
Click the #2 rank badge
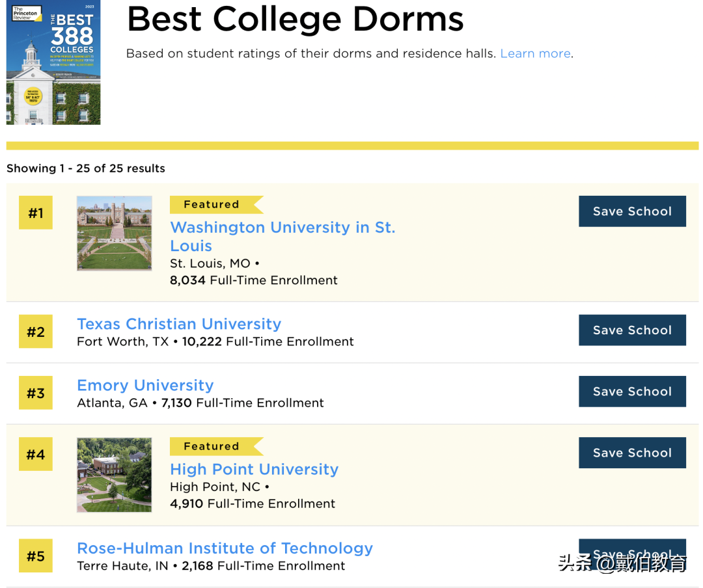[36, 332]
